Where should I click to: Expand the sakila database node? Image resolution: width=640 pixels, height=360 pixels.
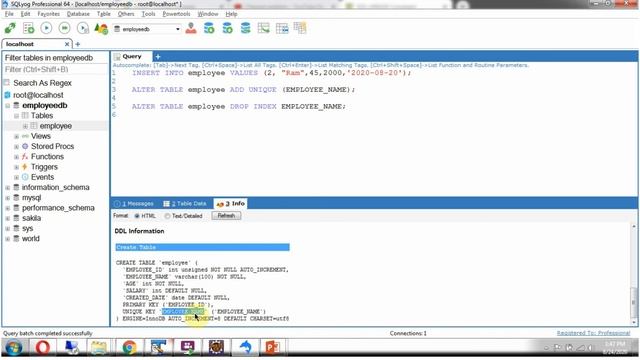7,218
